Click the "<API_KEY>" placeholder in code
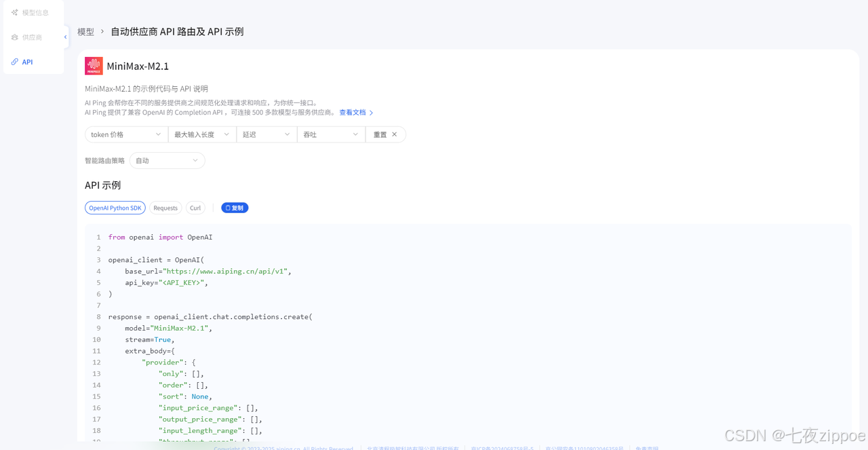Viewport: 868px width, 450px height. tap(181, 282)
